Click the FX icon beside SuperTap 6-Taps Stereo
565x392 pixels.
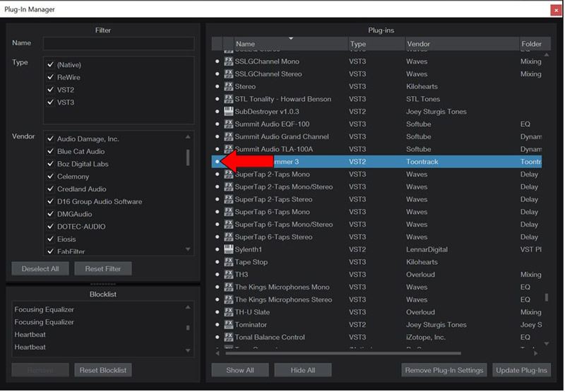coord(228,237)
